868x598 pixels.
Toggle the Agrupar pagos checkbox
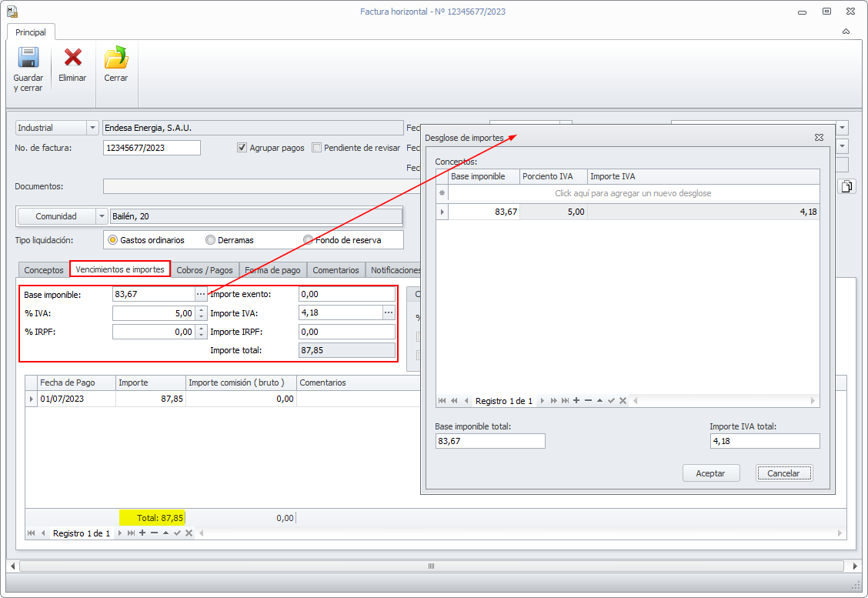(242, 148)
